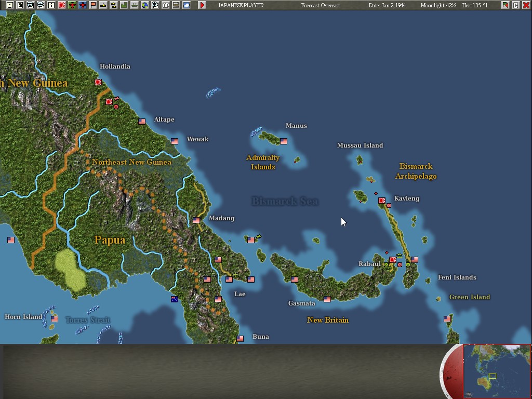Click the rising sun intelligence icon in toolbar
Viewport: 532px width, 399px height.
click(61, 5)
